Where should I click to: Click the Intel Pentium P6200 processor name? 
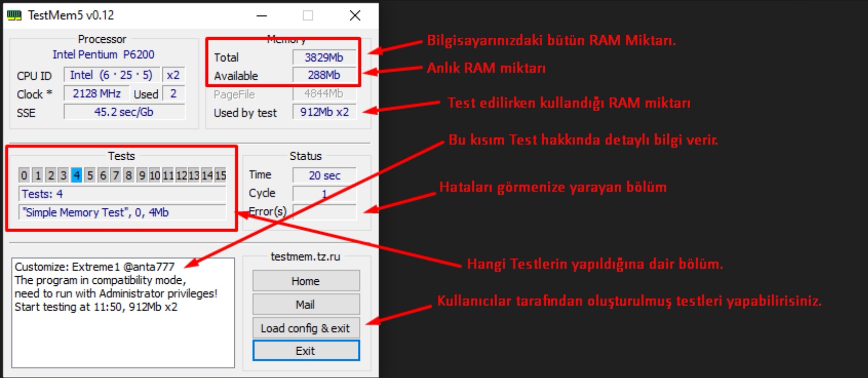pos(103,54)
